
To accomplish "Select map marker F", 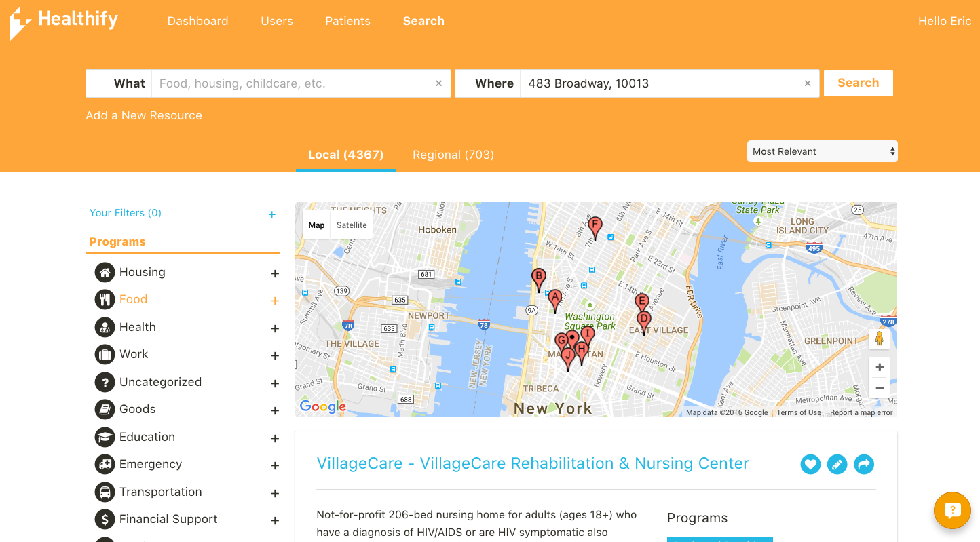I will pos(595,226).
